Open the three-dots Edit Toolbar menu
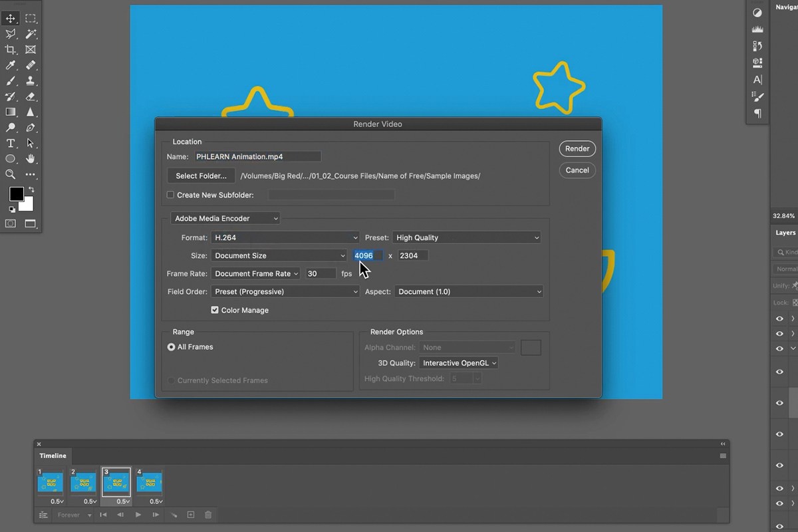This screenshot has height=532, width=798. (30, 174)
